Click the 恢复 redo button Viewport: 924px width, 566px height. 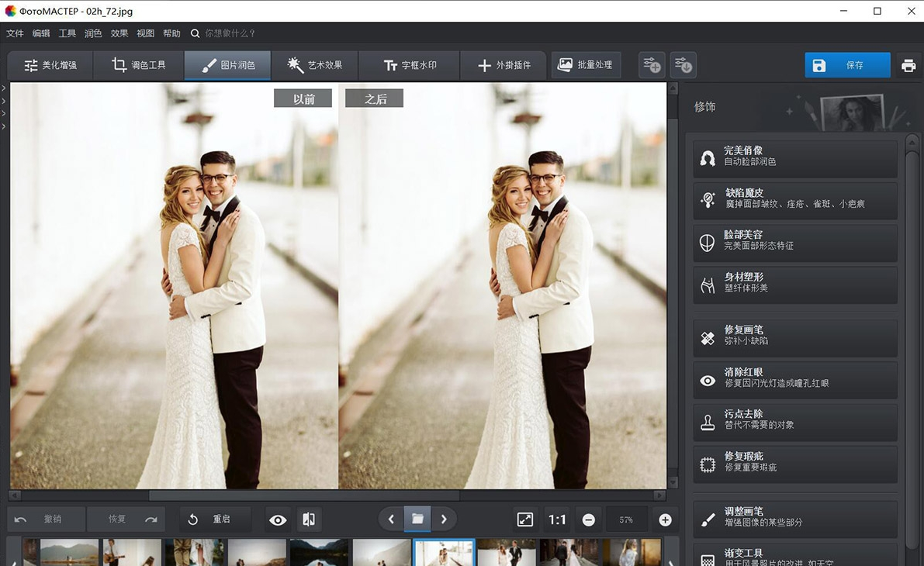coord(126,519)
